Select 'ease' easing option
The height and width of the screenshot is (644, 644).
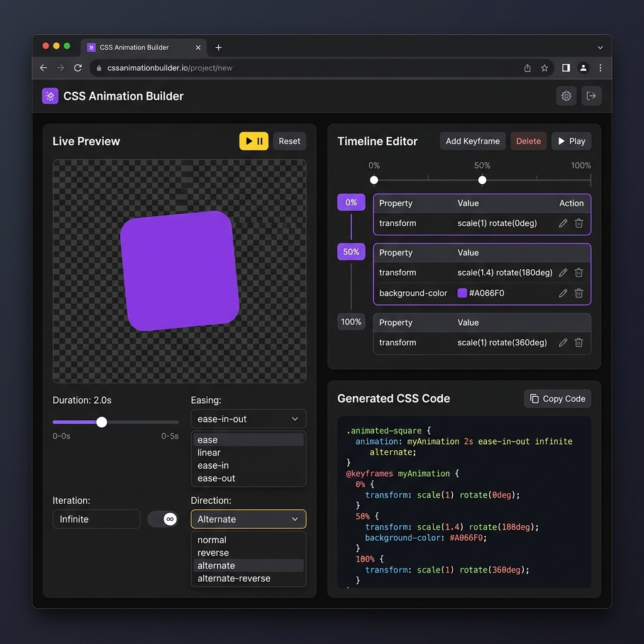pos(248,440)
